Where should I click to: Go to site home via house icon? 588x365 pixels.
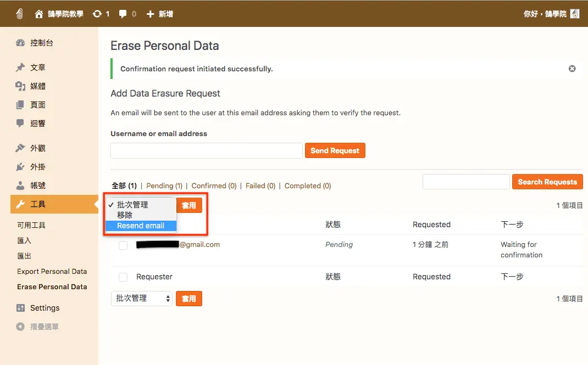pyautogui.click(x=39, y=14)
